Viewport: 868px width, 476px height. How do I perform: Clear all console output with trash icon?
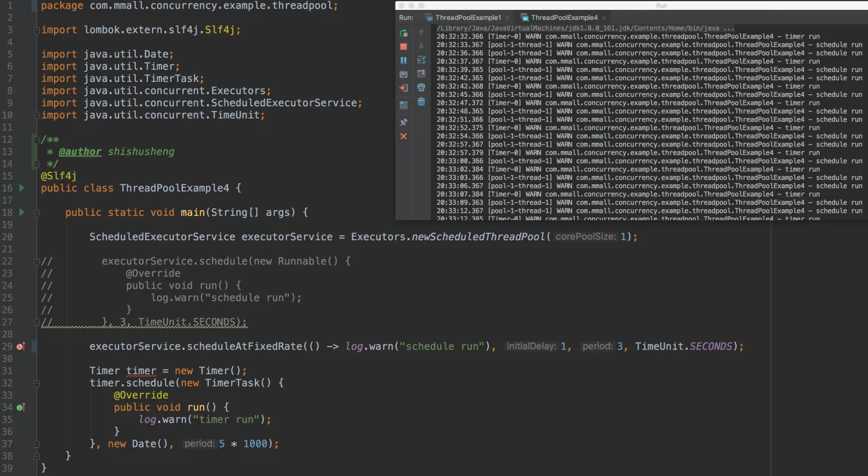click(x=422, y=102)
